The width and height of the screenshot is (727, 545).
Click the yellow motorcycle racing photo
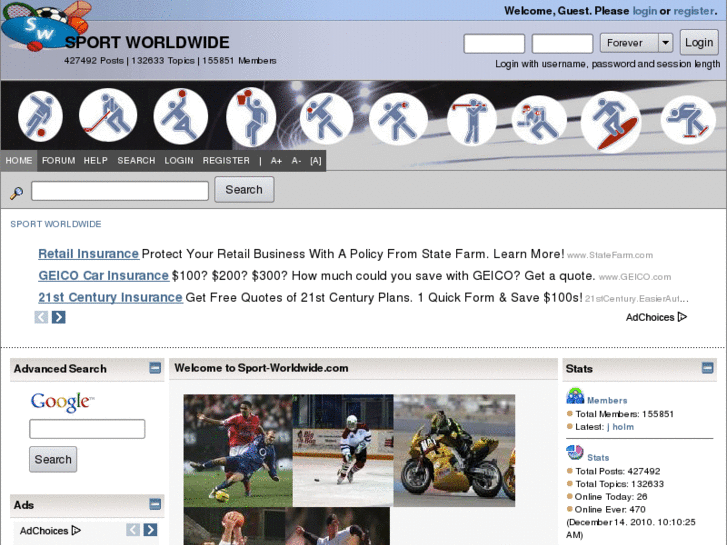(454, 450)
